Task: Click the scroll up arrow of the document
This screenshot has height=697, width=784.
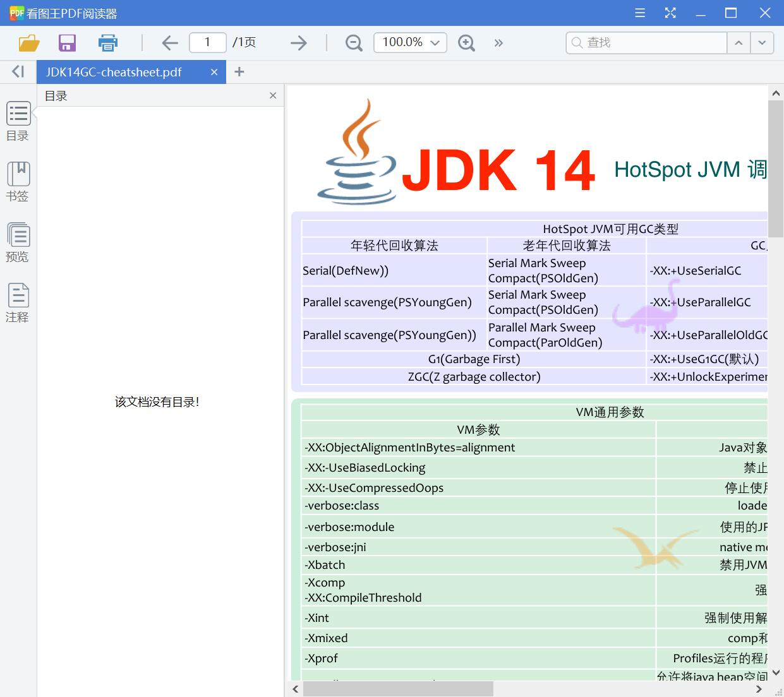Action: pyautogui.click(x=776, y=93)
